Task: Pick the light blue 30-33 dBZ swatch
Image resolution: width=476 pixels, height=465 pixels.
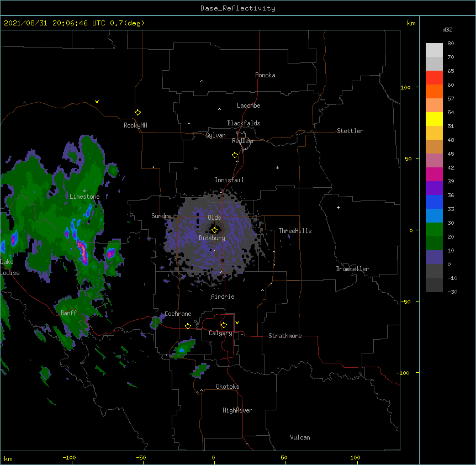Action: pos(434,216)
